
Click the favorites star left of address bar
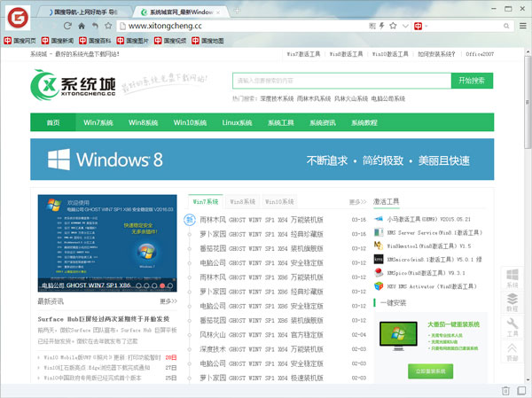(x=108, y=26)
